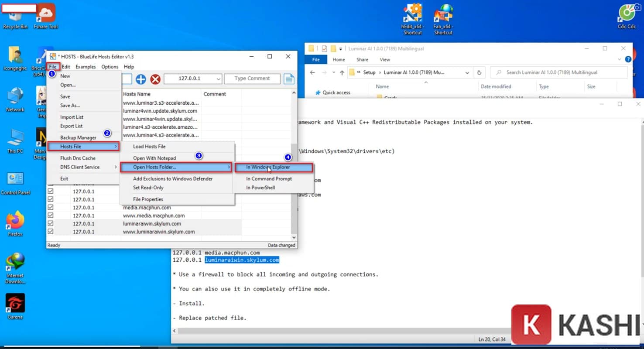Open the Options menu in Hosts Editor
The width and height of the screenshot is (644, 349).
click(x=110, y=66)
